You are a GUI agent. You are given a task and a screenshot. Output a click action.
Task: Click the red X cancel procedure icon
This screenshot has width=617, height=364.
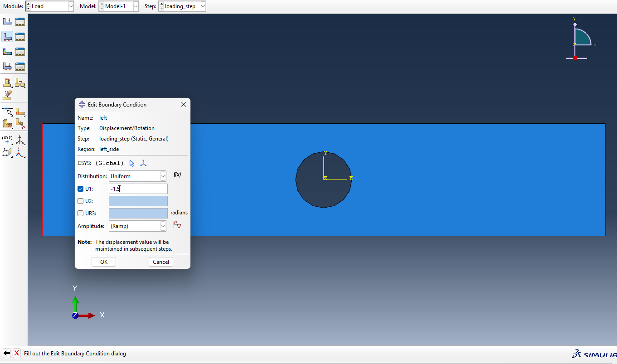point(17,353)
